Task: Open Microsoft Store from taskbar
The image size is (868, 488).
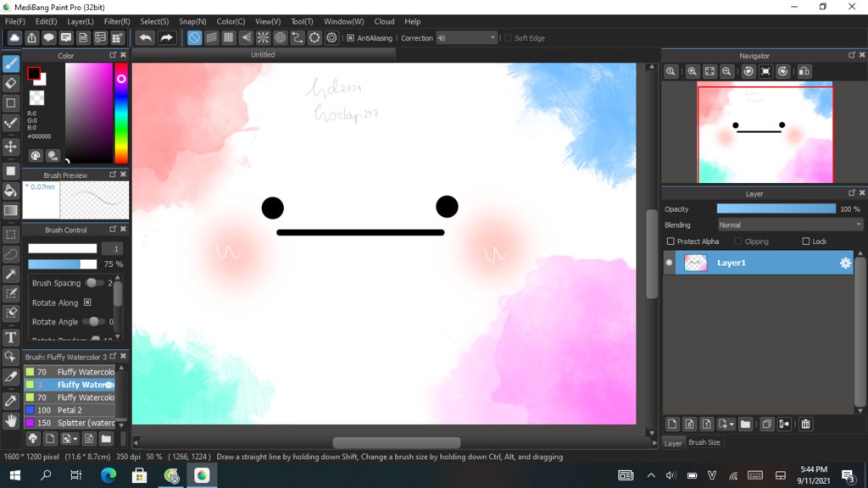Action: click(140, 475)
